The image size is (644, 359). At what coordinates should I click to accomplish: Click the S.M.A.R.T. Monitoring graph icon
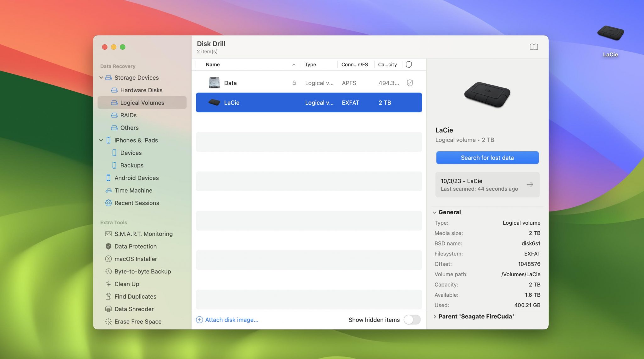click(x=108, y=234)
